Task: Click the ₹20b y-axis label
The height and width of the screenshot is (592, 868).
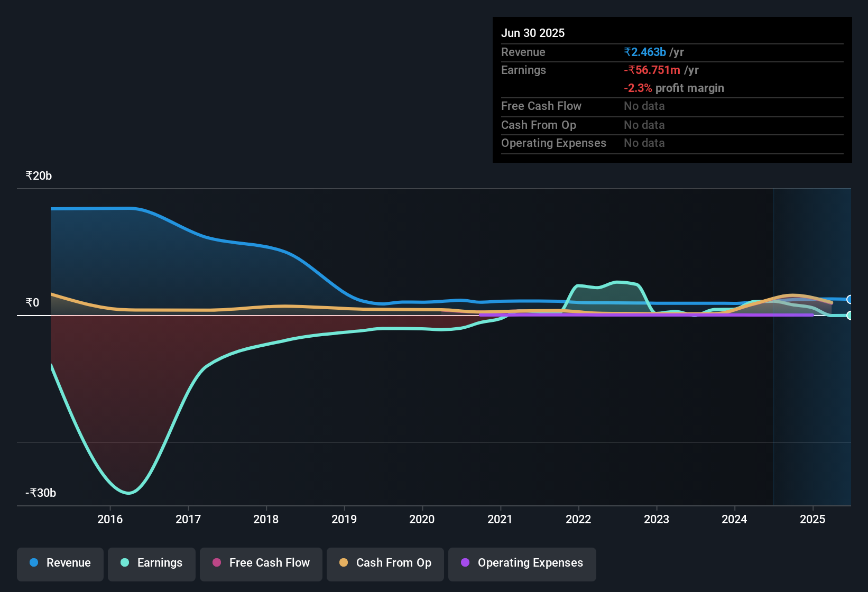Action: point(39,176)
